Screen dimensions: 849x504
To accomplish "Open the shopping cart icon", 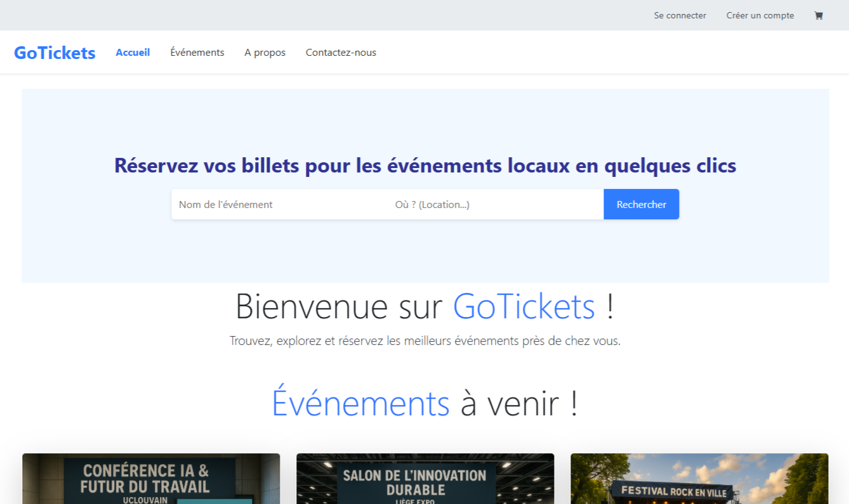I will click(819, 15).
